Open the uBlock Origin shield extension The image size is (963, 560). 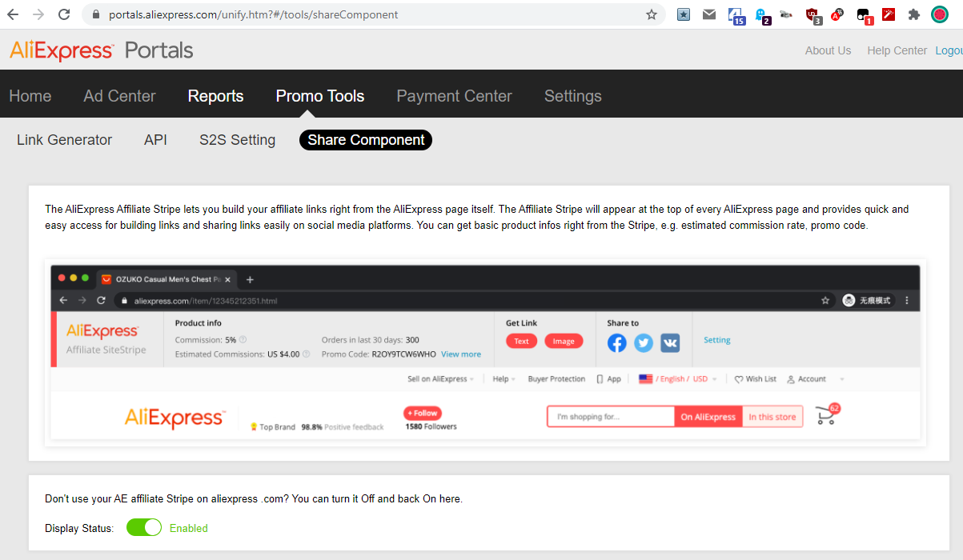point(813,15)
